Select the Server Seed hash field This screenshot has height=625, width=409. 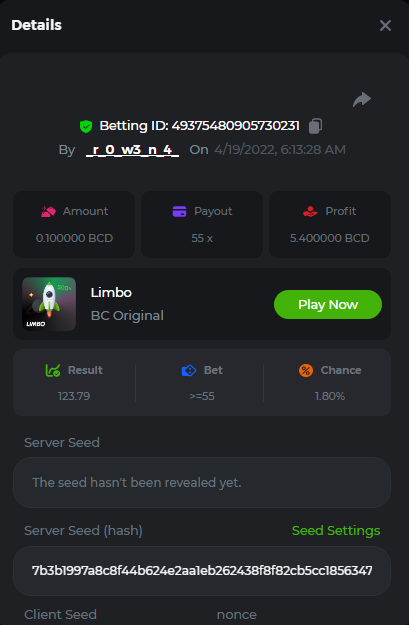point(202,571)
